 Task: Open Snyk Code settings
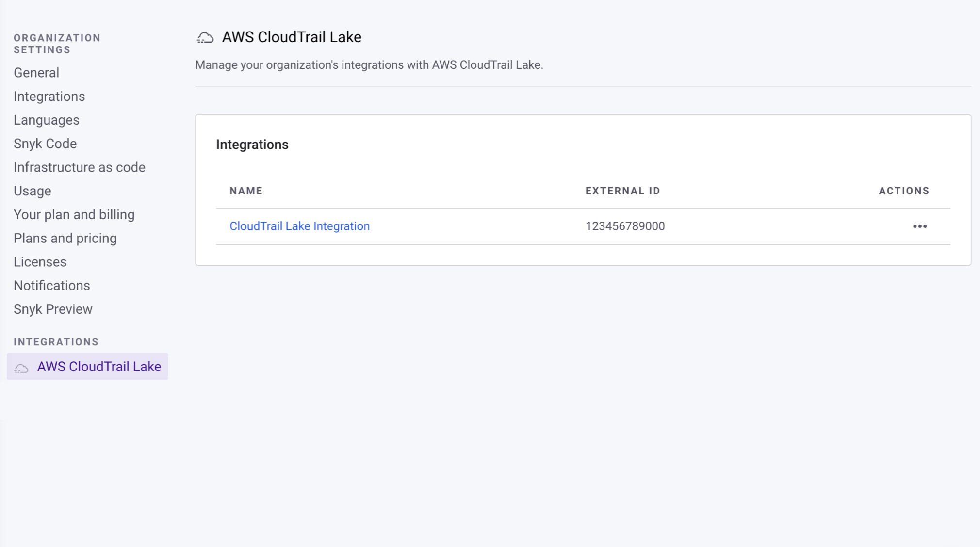(x=45, y=143)
